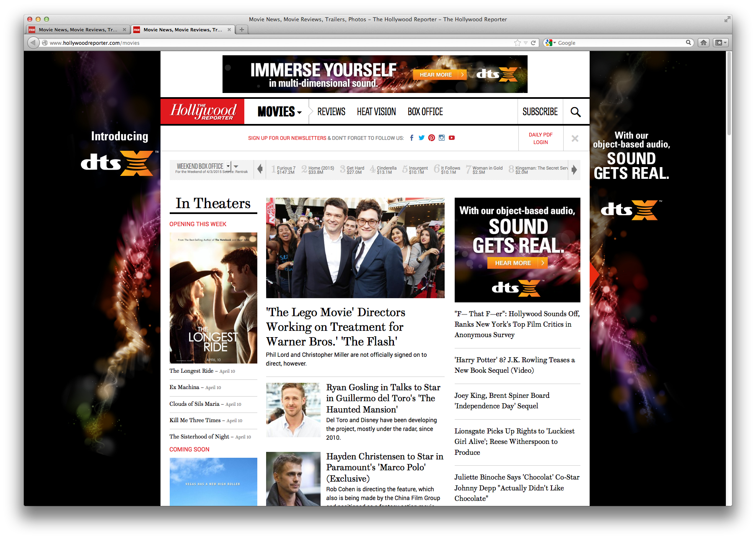Select Furious 7 box office entry
The image size is (756, 539).
(283, 170)
